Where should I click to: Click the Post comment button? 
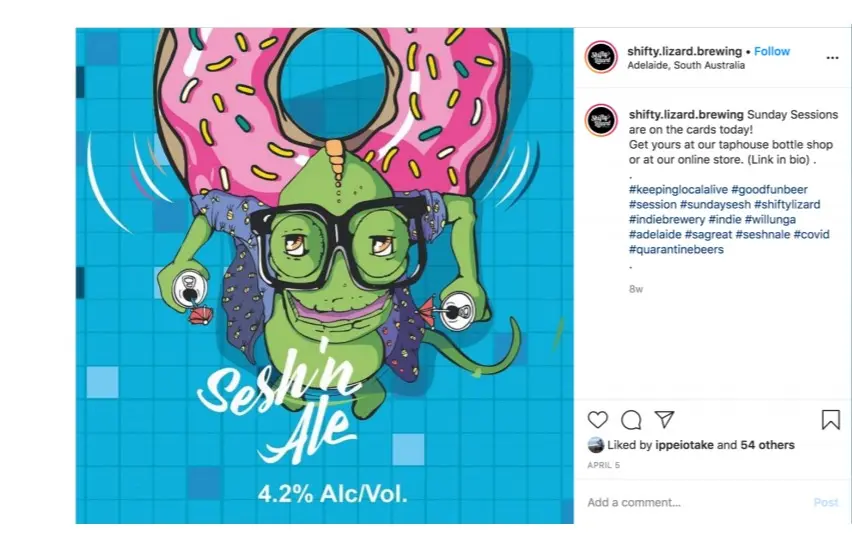click(825, 503)
